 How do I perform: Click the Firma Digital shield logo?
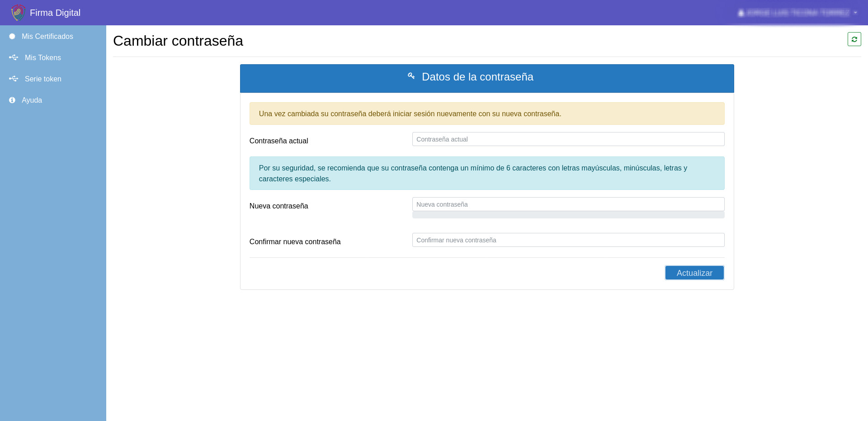18,13
